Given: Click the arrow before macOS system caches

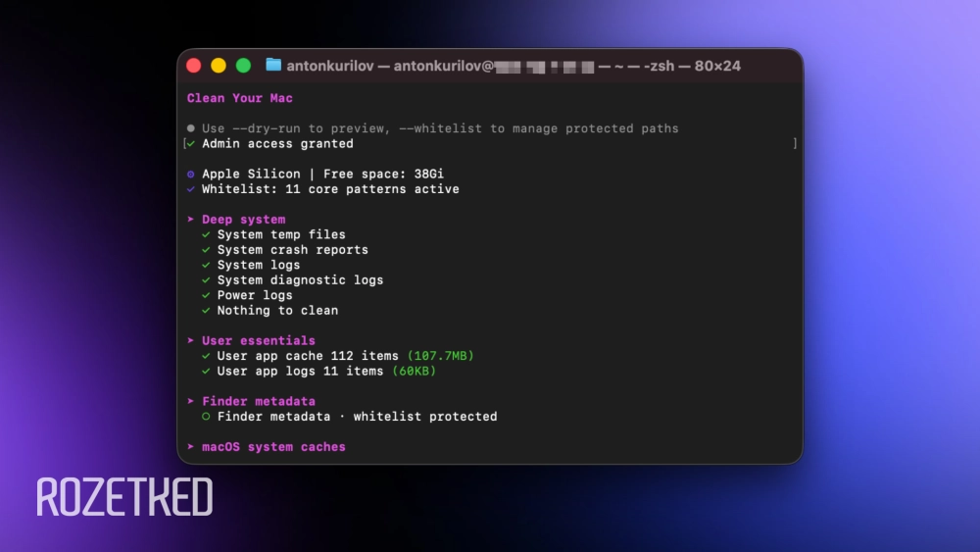Looking at the screenshot, I should (191, 447).
